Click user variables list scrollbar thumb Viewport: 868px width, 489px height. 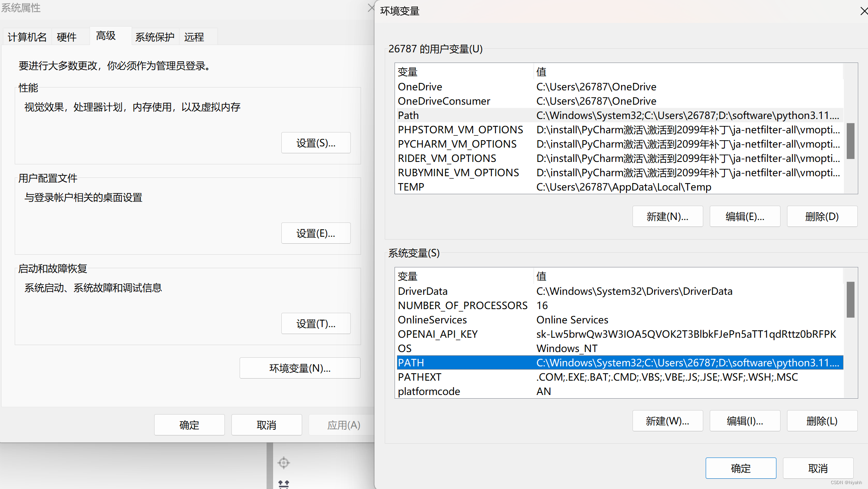tap(850, 141)
